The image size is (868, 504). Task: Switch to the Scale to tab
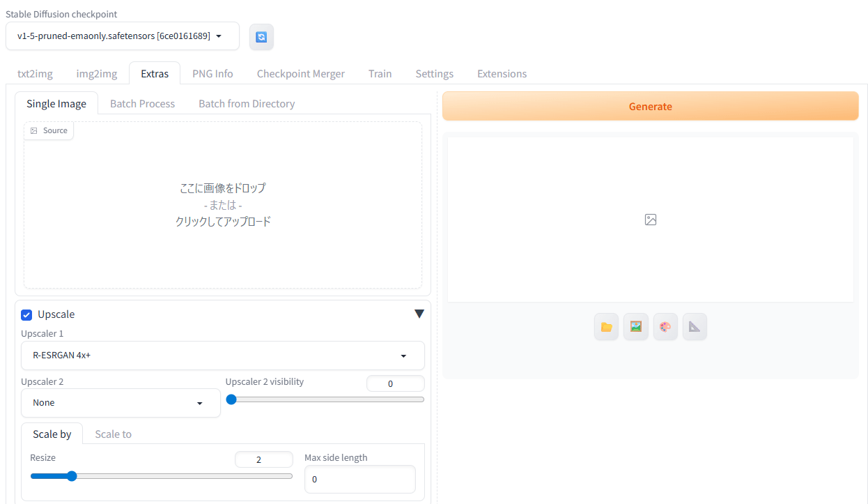coord(113,434)
